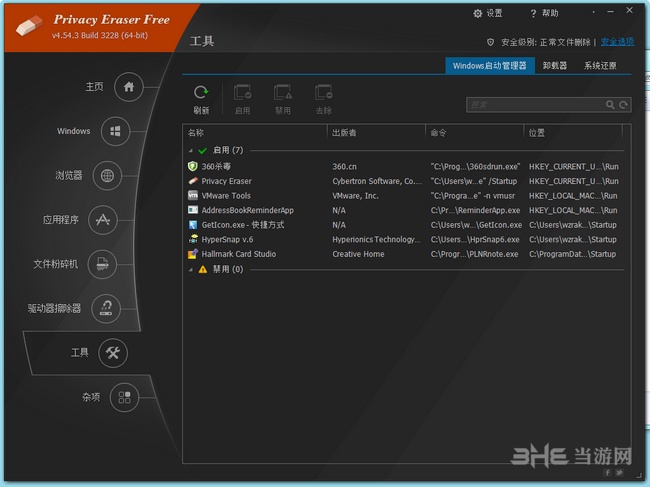
Task: Click the 文件粉碎机 sidebar label
Action: point(56,264)
